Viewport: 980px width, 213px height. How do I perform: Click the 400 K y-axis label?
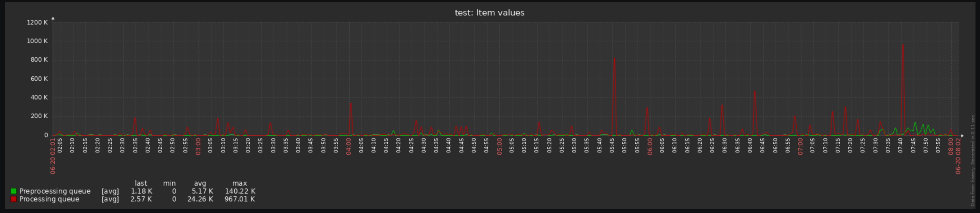[x=39, y=97]
